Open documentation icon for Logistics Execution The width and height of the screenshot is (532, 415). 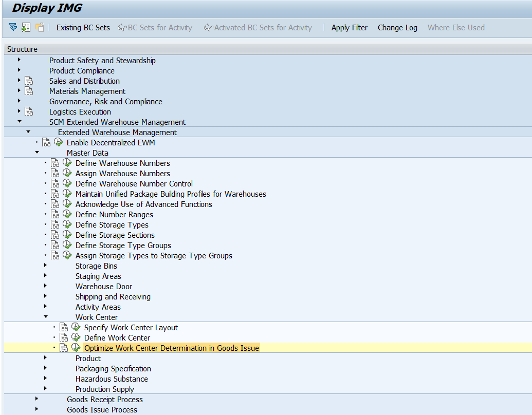point(29,111)
